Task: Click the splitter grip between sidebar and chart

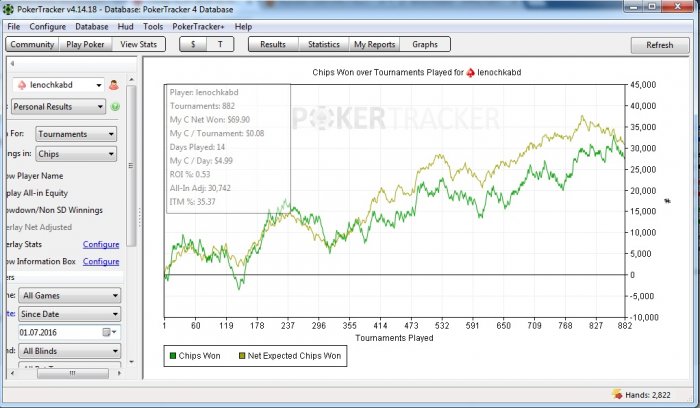Action: (140, 217)
